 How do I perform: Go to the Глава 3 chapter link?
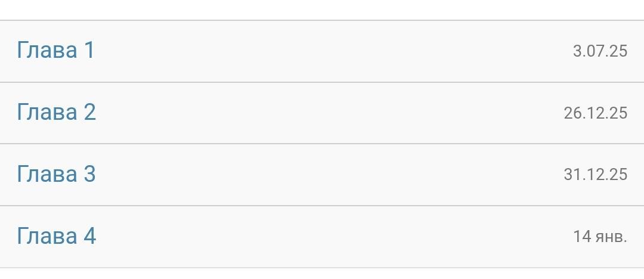point(56,174)
